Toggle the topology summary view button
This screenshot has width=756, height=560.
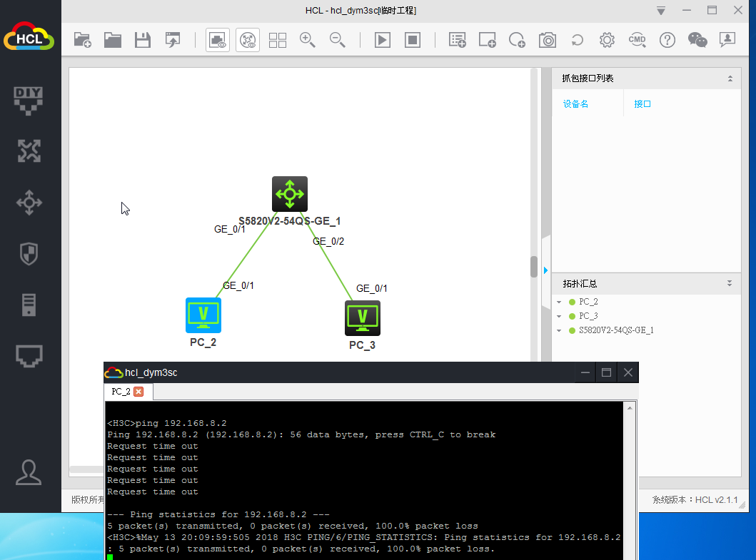click(248, 40)
